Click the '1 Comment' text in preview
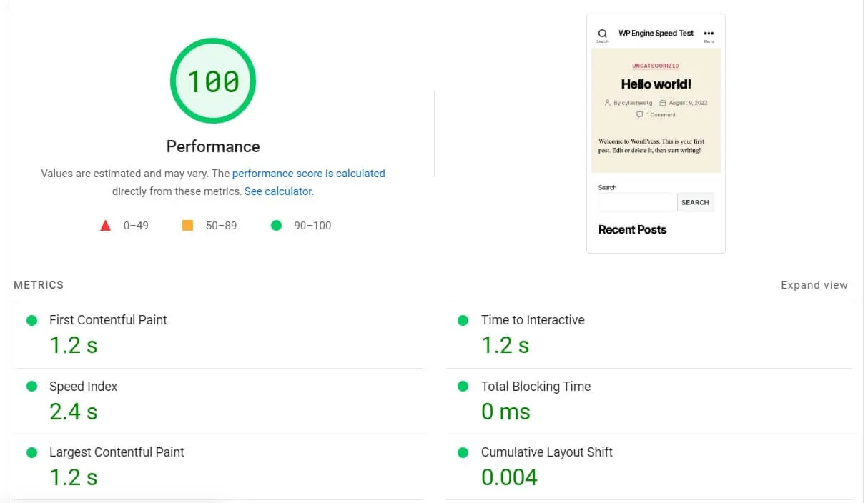The image size is (868, 503). click(661, 115)
